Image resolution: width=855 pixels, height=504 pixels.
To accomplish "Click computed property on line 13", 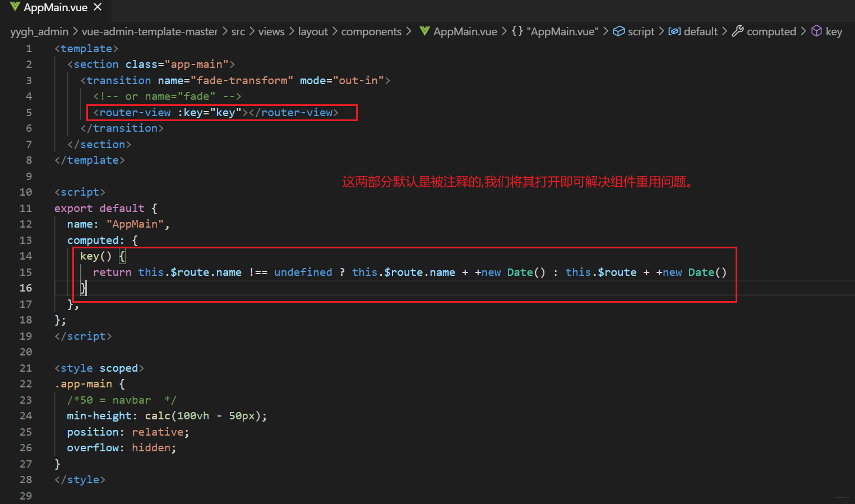I will [93, 241].
